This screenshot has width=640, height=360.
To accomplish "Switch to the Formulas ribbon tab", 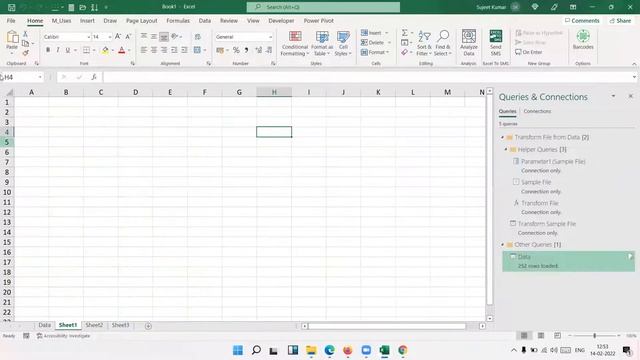I will (x=178, y=20).
